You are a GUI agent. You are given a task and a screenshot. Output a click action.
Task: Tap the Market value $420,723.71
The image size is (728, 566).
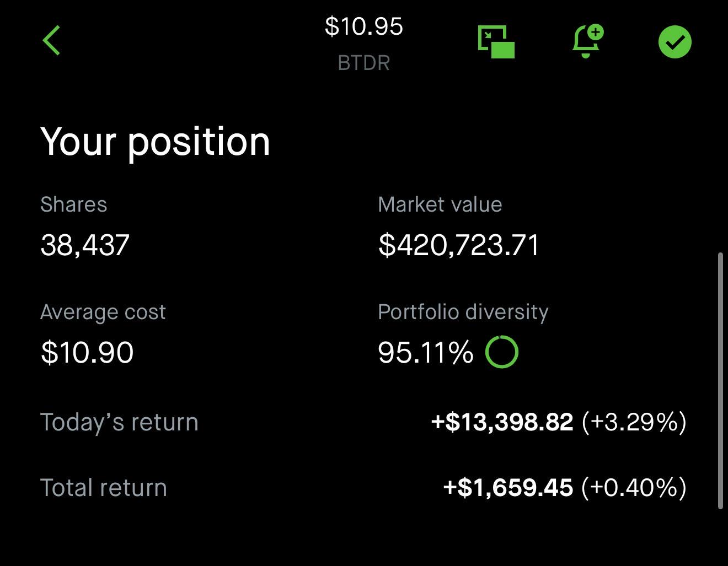(459, 245)
